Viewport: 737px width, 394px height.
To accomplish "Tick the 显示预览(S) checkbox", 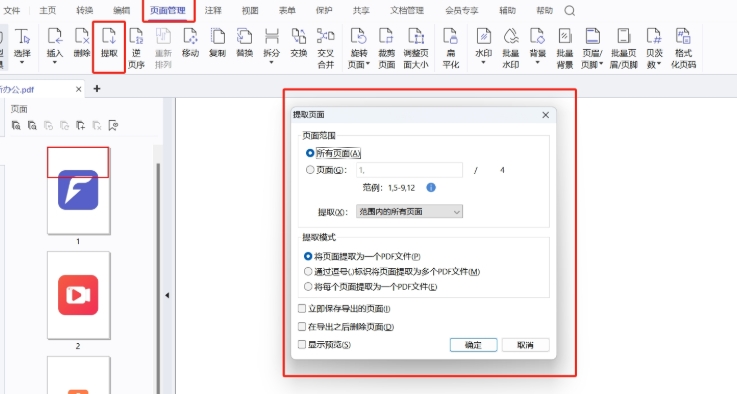I will pyautogui.click(x=302, y=345).
